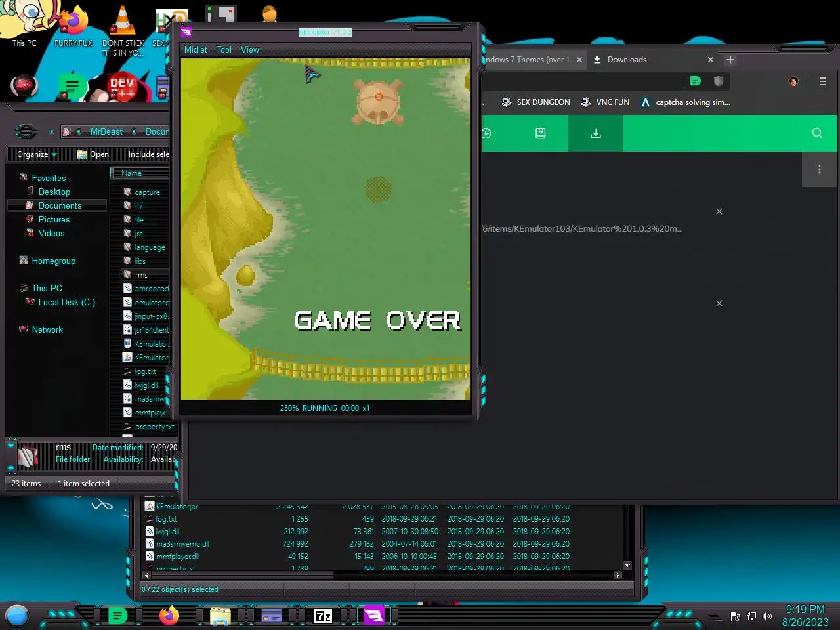Click the shield icon in address bar
840x630 pixels.
pyautogui.click(x=719, y=81)
